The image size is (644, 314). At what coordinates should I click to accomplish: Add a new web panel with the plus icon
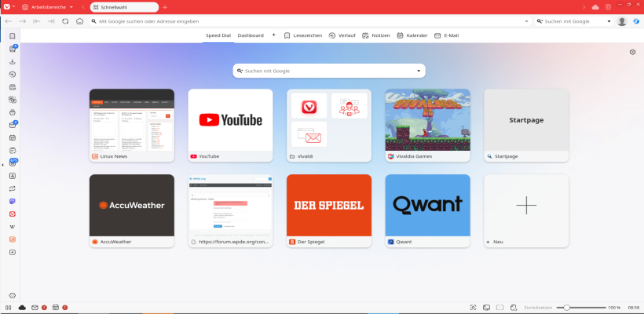(13, 252)
